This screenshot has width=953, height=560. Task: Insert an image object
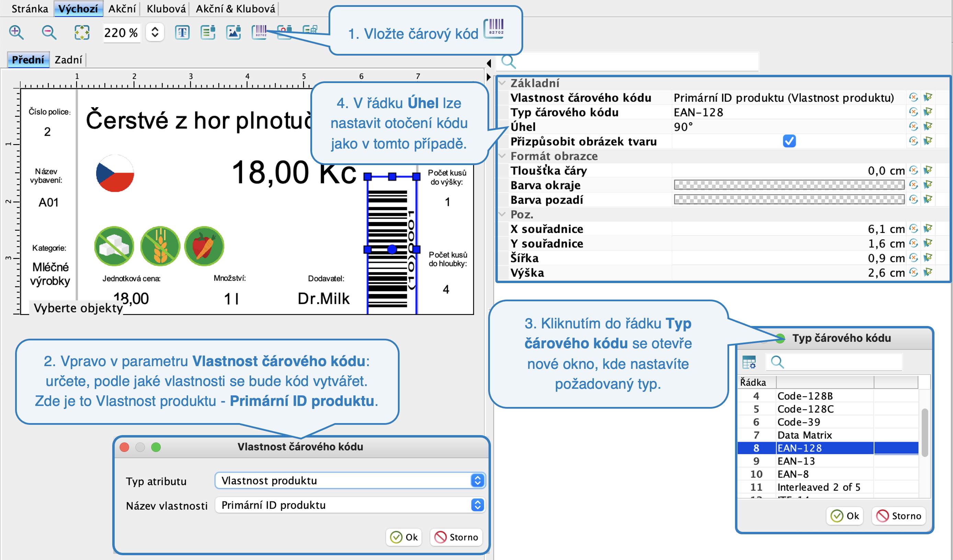pyautogui.click(x=234, y=33)
